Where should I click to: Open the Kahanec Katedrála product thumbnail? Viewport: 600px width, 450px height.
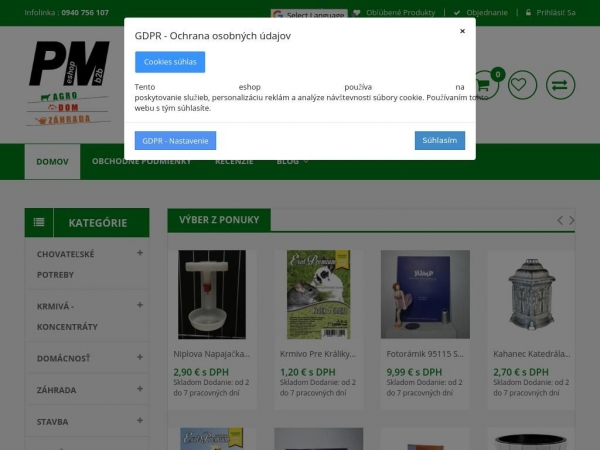[531, 294]
